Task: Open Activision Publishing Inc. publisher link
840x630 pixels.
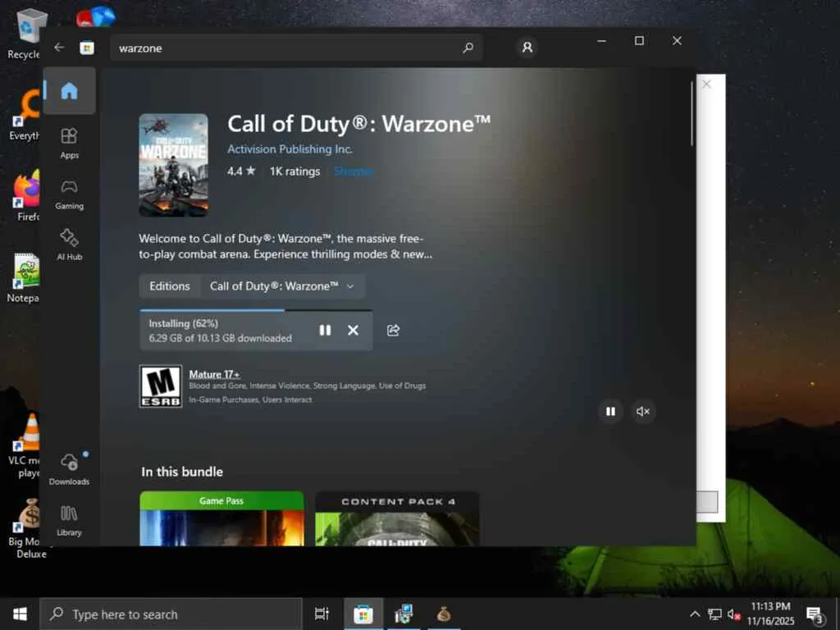Action: (290, 149)
